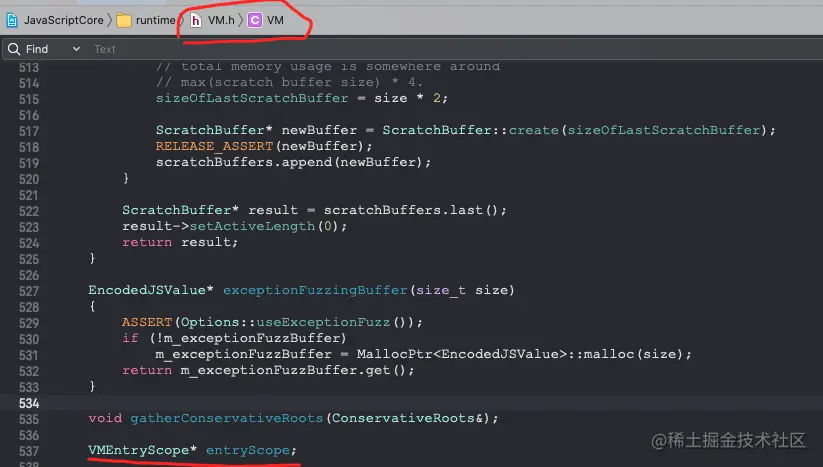823x467 pixels.
Task: Click '!m_exceptionFuzzBuffer' condition on line 530
Action: point(248,338)
